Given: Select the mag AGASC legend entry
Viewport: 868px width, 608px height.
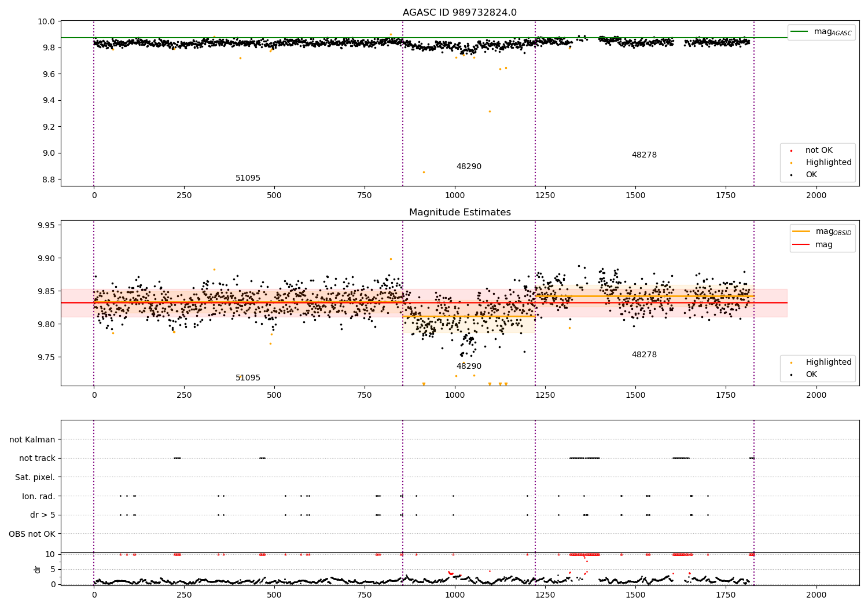Looking at the screenshot, I should 822,32.
